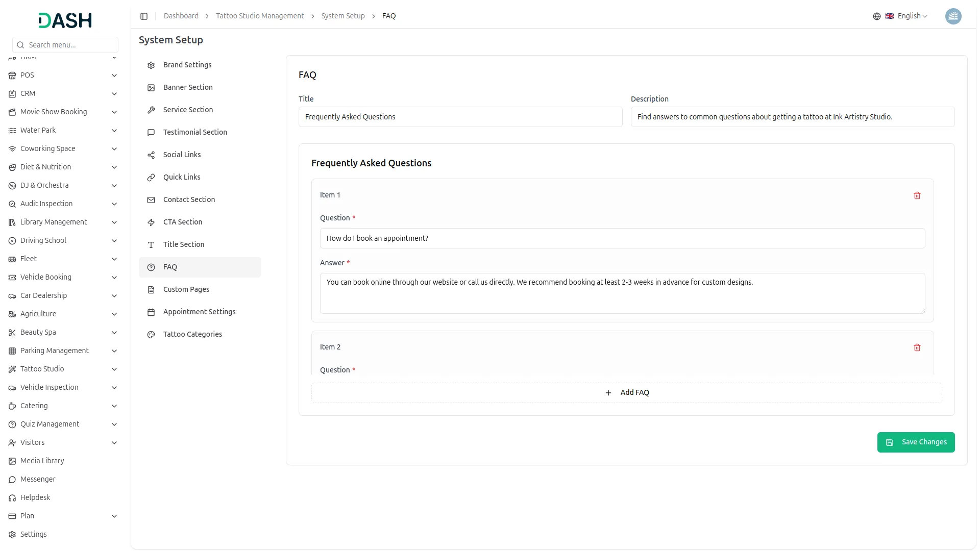Image resolution: width=980 pixels, height=551 pixels.
Task: Open the Appointment Settings section
Action: [x=199, y=312]
